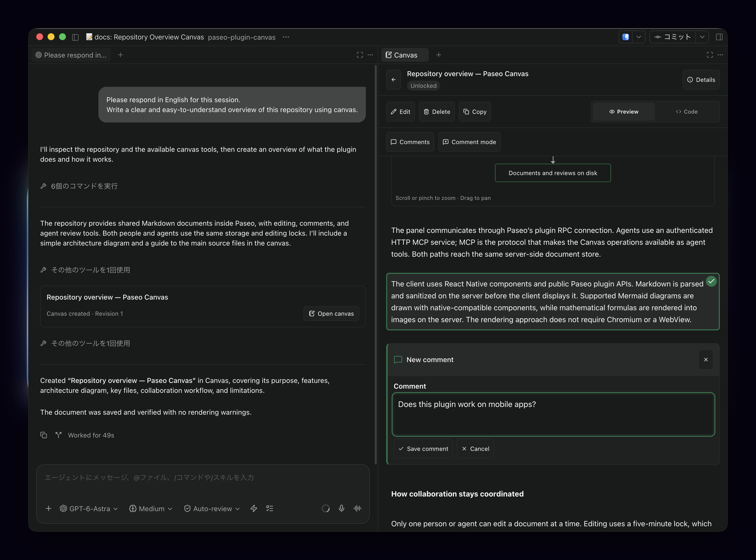
Task: Select the 'Please respond in...' chat tab
Action: tap(71, 55)
